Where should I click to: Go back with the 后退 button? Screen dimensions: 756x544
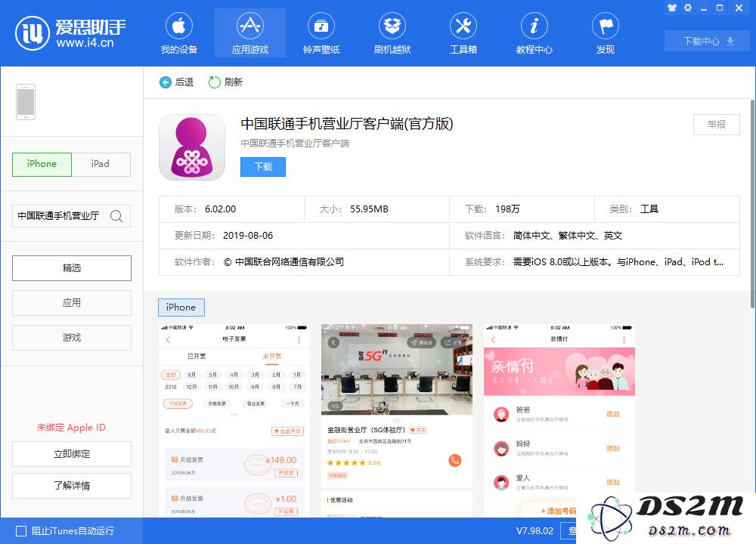point(176,82)
